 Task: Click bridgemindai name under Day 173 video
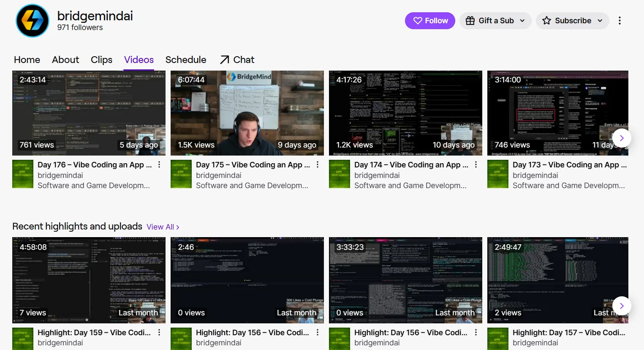click(535, 175)
